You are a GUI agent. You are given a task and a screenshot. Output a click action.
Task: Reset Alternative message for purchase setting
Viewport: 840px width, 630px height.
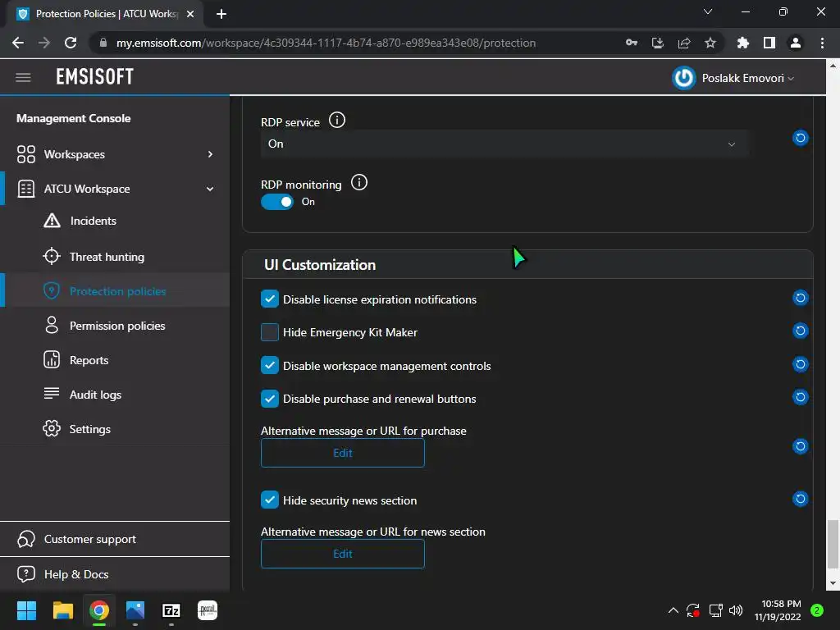coord(801,446)
